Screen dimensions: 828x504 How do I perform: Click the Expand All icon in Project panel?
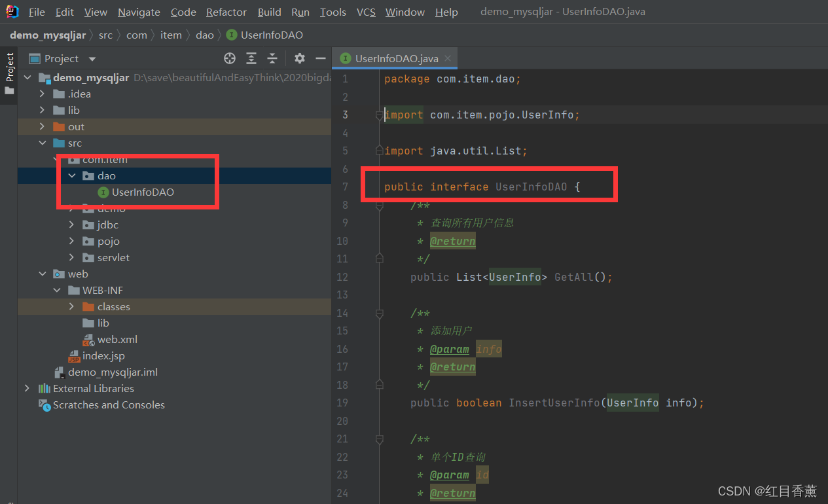pyautogui.click(x=251, y=58)
